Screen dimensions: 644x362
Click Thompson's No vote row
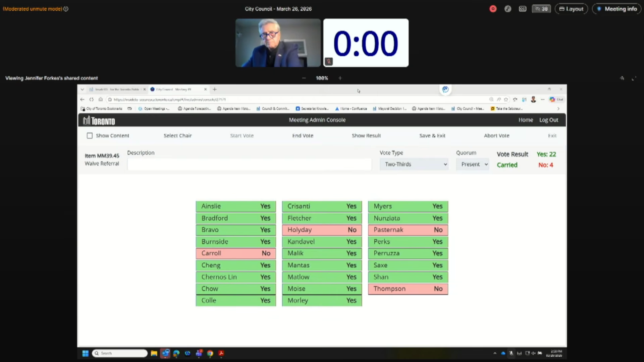coord(408,289)
